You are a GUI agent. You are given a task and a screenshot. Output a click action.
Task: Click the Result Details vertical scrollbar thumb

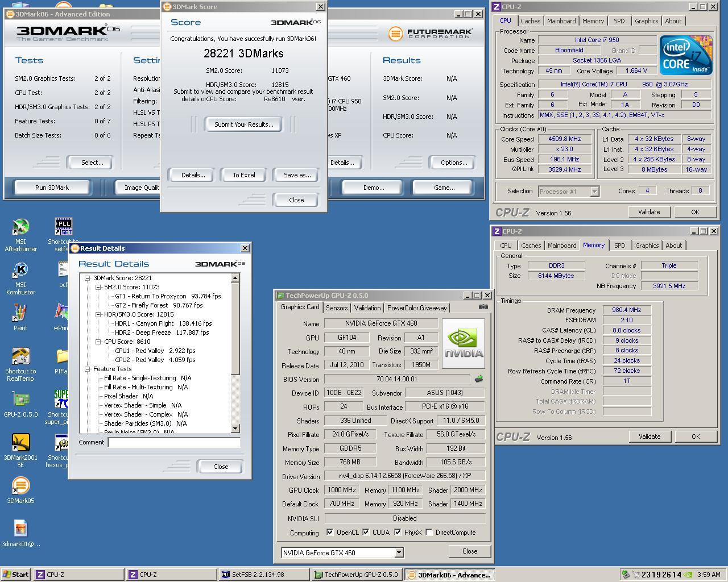click(x=235, y=329)
